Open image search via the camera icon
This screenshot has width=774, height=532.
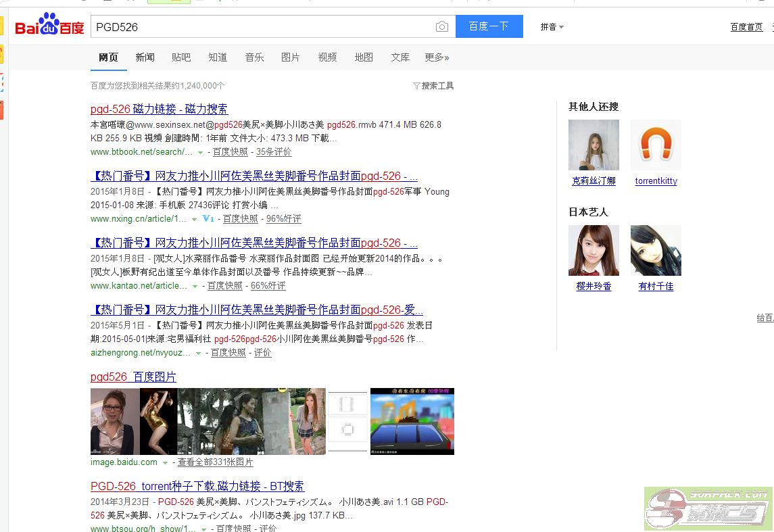tap(442, 26)
